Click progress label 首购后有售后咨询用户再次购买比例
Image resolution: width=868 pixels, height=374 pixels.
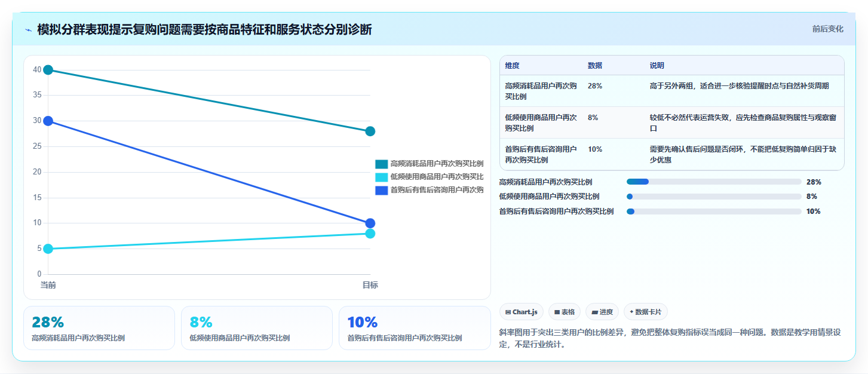(x=556, y=211)
